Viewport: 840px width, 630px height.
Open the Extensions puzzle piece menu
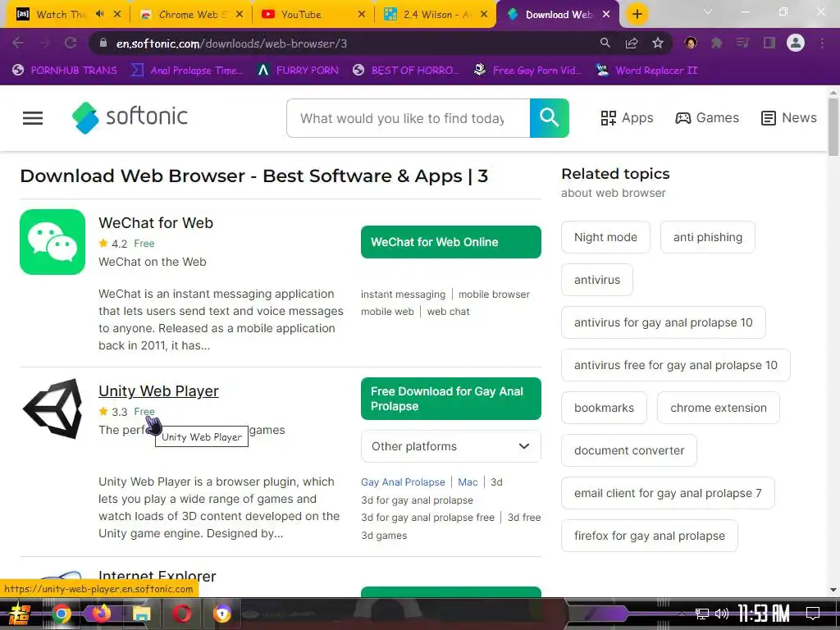point(717,43)
